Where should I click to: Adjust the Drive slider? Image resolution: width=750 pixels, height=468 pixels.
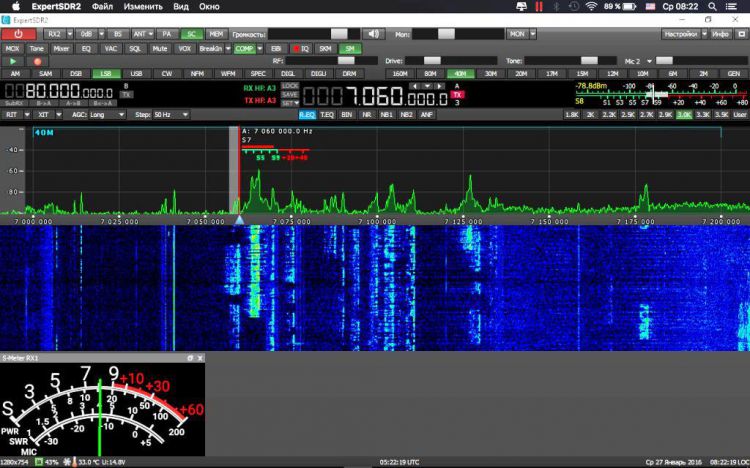tap(451, 61)
